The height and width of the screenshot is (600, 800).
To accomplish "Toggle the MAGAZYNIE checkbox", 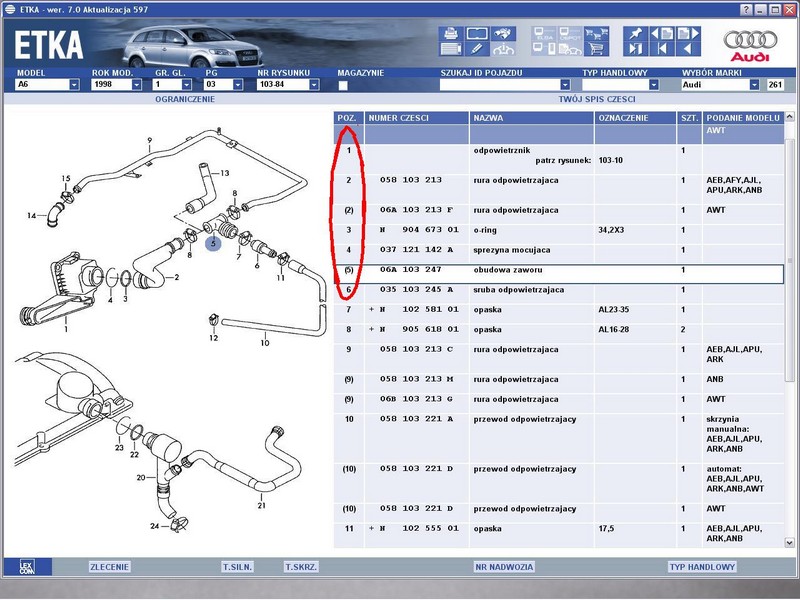I will point(343,85).
